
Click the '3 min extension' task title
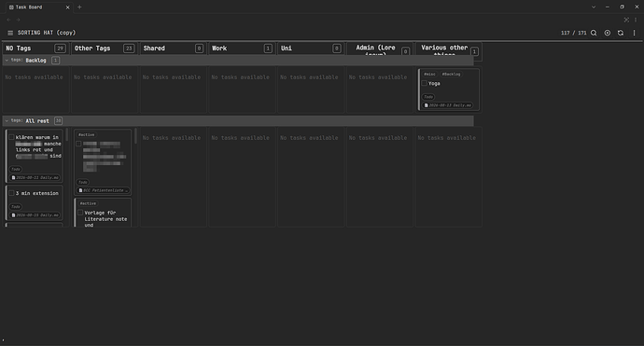(x=37, y=193)
